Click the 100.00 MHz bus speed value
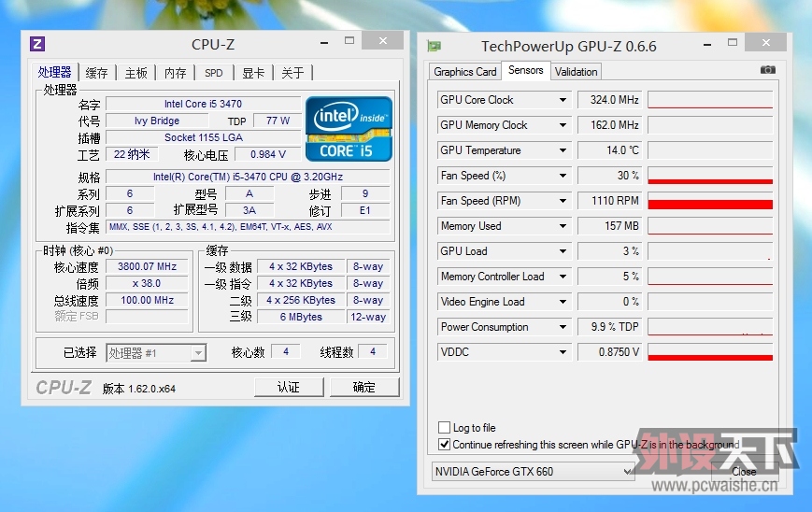 click(x=147, y=300)
